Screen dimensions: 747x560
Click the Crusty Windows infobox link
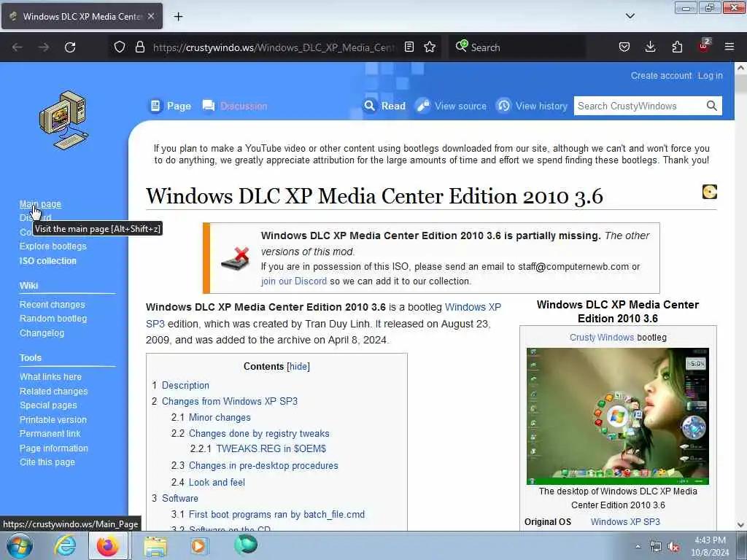click(602, 337)
